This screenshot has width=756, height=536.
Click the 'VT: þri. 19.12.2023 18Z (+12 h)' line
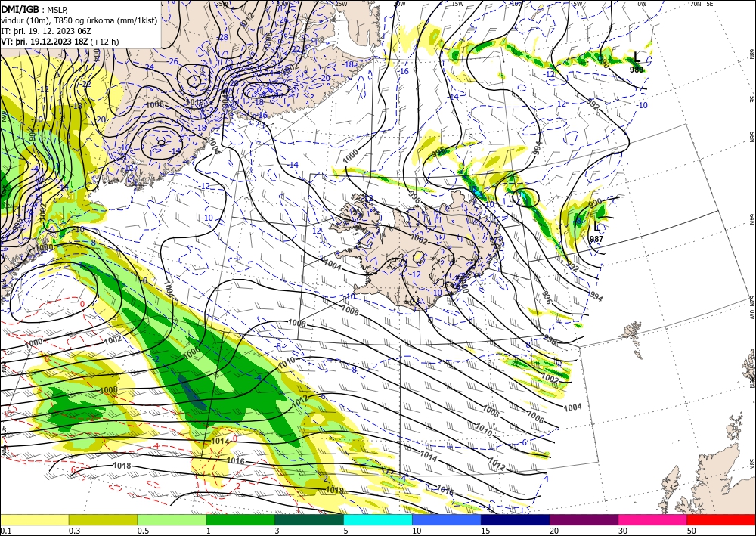[60, 42]
